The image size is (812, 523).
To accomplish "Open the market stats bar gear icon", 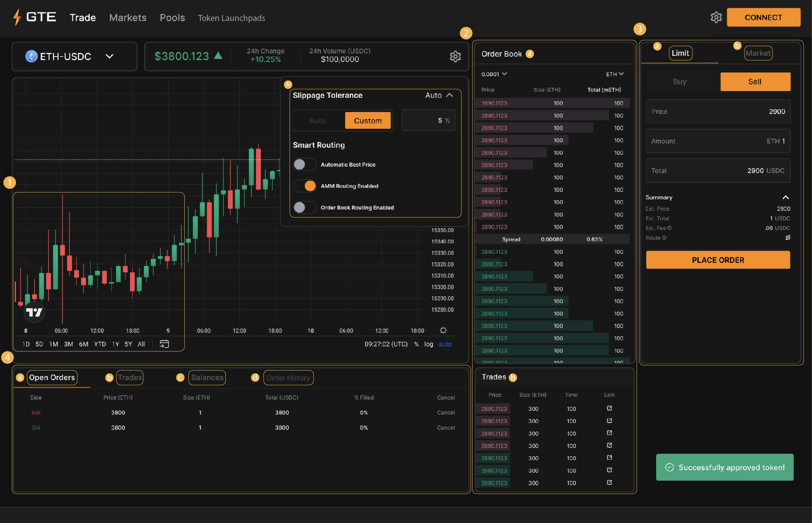I will coord(455,57).
